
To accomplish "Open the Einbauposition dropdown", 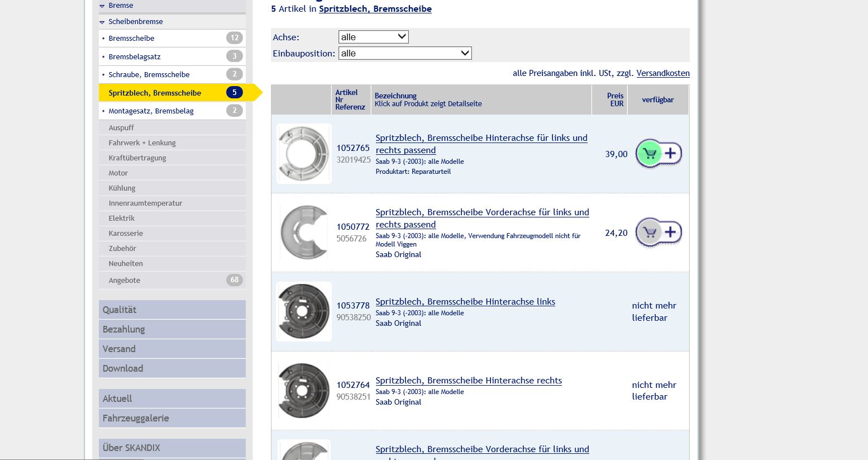I will click(405, 53).
